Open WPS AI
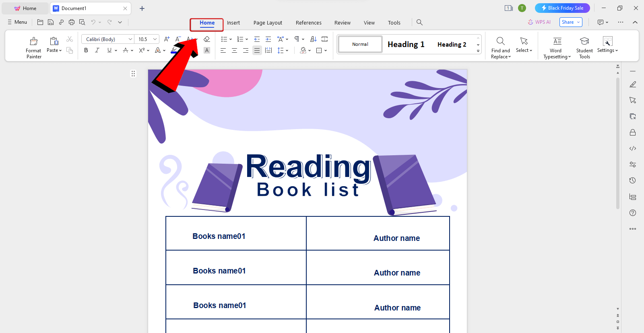644x333 pixels. coord(539,22)
